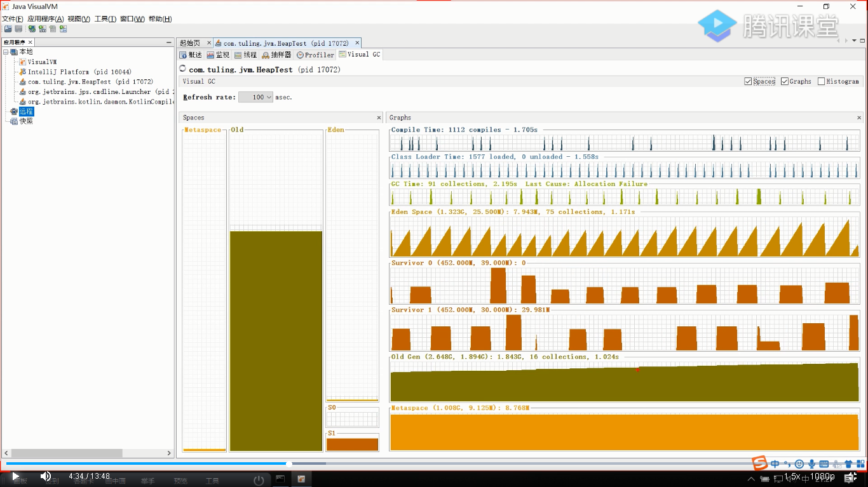Click the scroll left arrow of applications panel
Viewport: 868px width, 487px height.
pos(6,453)
